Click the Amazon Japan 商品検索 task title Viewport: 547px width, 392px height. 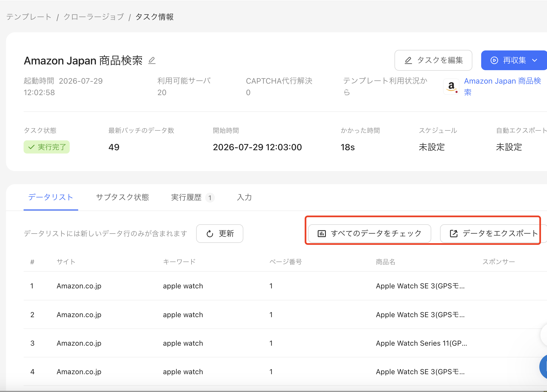pyautogui.click(x=83, y=61)
